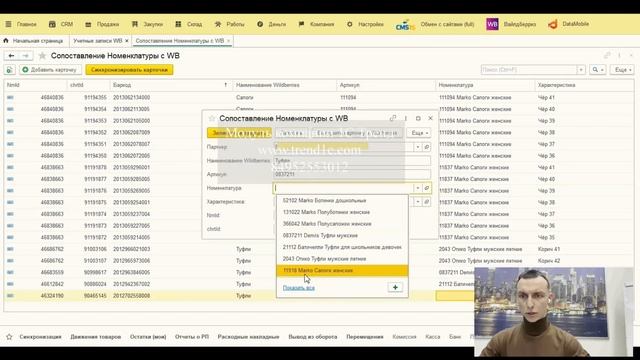640x360 pixels.
Task: Choose 52102 Marko Ботинки дошкольные
Action: tap(342, 200)
